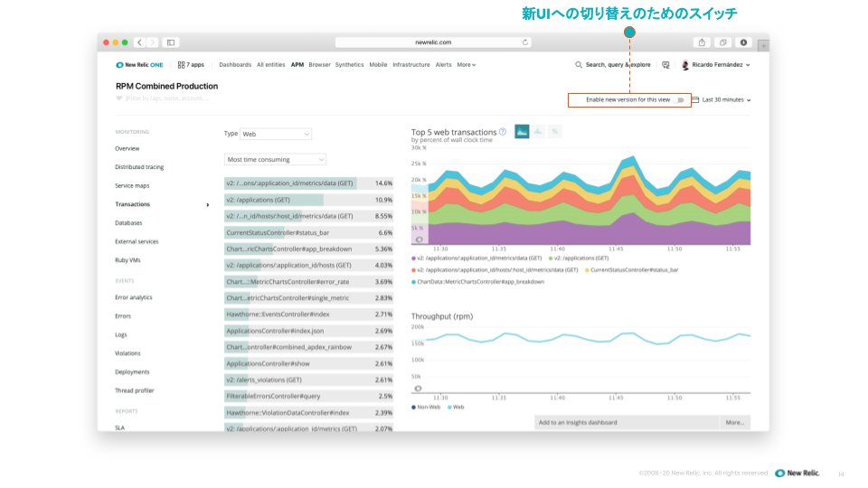Screen dimensions: 868x488
Task: Click circle marker on Throughput chart
Action: [x=418, y=389]
